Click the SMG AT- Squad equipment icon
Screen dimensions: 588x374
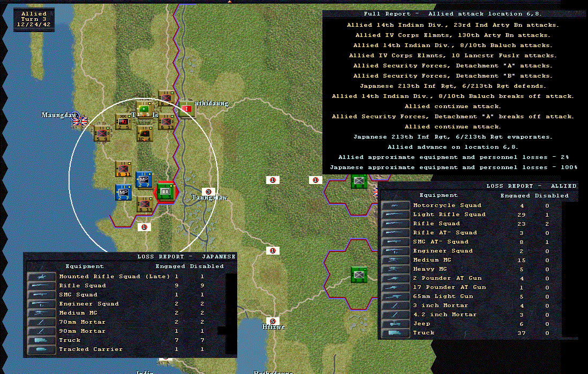(395, 242)
